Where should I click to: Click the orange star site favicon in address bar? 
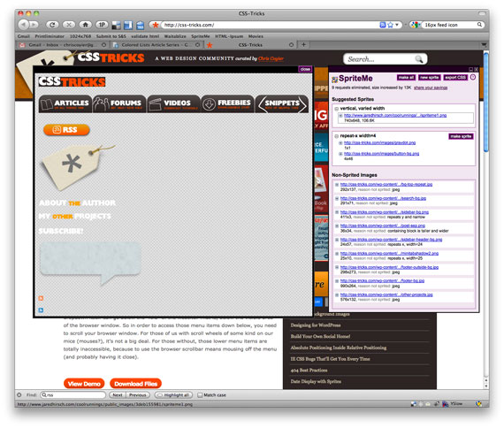tap(156, 25)
